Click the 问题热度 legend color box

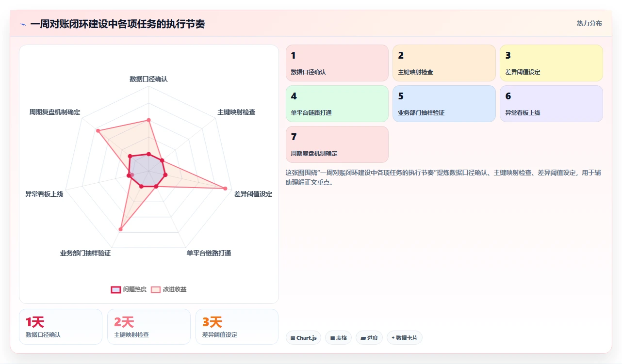click(116, 289)
